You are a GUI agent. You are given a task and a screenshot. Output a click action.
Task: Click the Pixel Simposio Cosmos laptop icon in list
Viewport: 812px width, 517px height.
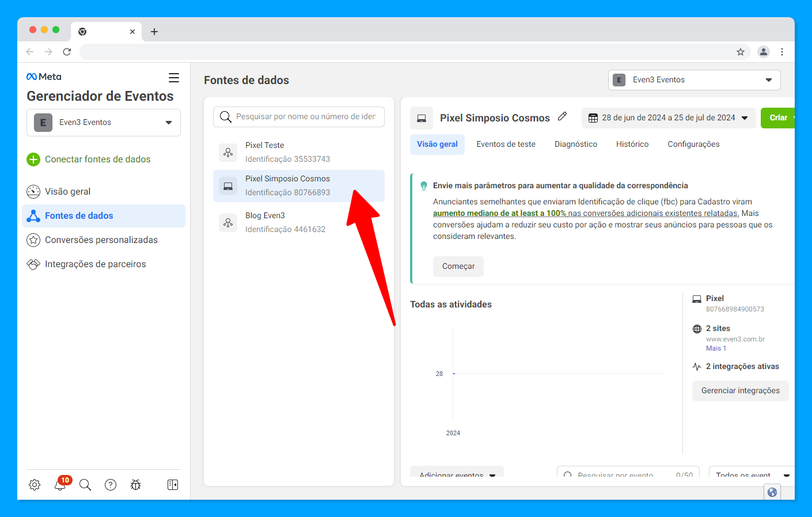click(228, 186)
